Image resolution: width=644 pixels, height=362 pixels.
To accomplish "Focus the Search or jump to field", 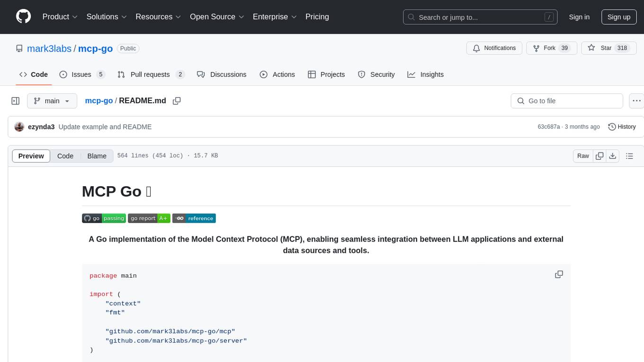I will pos(479,17).
